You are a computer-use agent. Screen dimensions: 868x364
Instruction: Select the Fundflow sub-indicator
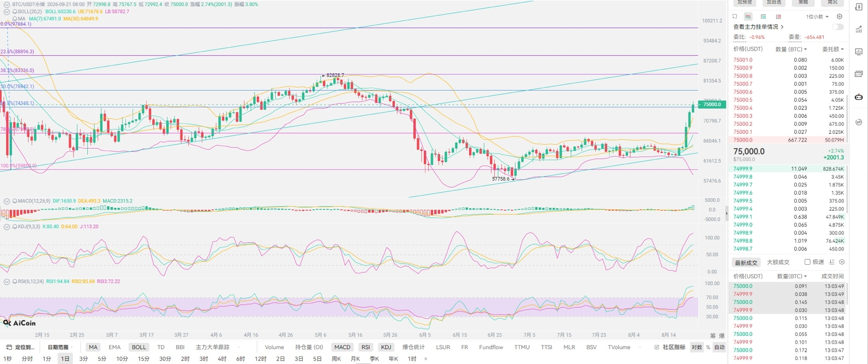click(x=491, y=347)
